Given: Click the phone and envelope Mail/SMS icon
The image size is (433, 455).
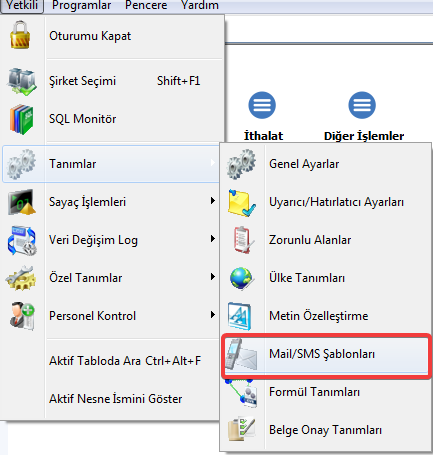Looking at the screenshot, I should 241,354.
